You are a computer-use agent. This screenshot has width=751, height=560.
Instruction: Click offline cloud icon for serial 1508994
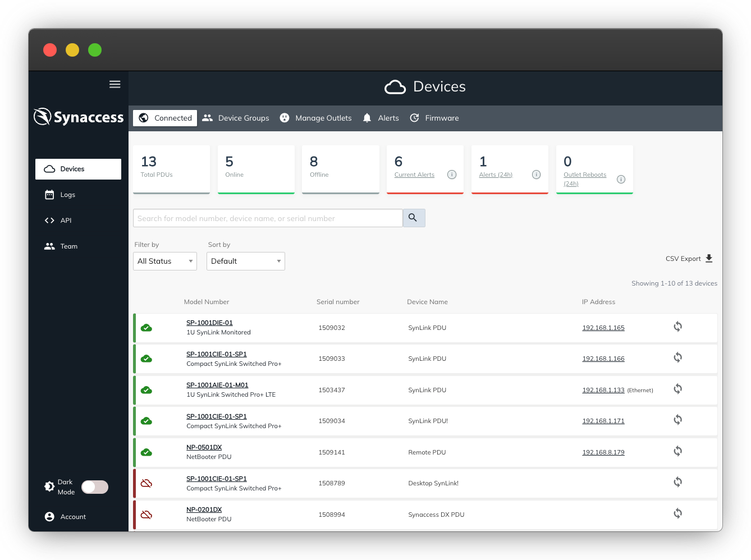click(x=146, y=515)
